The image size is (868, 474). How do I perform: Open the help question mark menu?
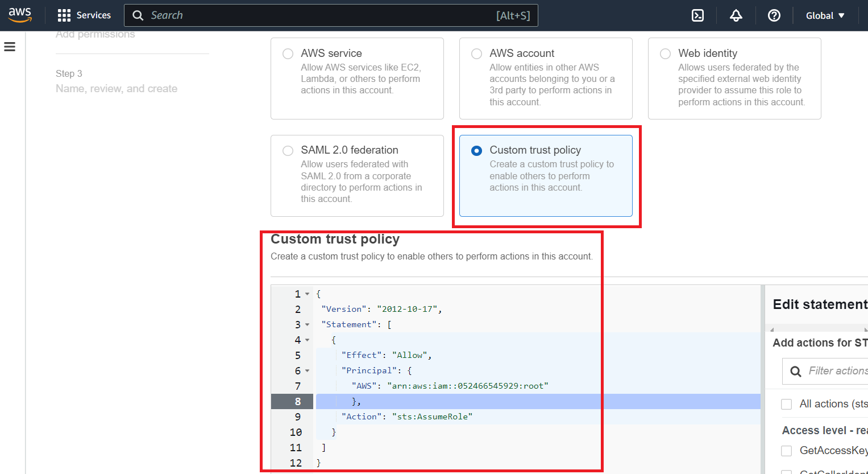coord(774,15)
